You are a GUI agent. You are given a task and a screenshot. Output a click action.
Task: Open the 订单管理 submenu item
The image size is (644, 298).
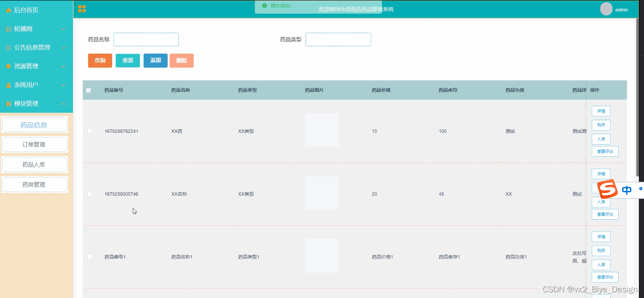(x=34, y=145)
